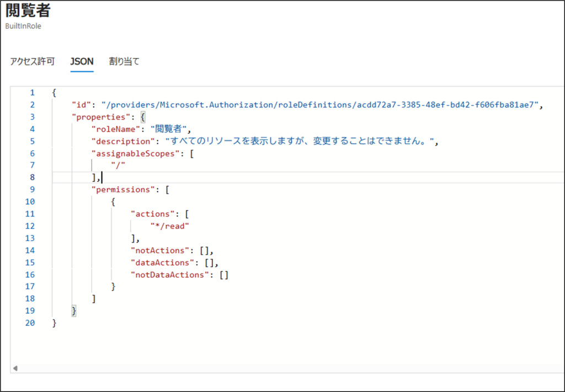This screenshot has height=392, width=565.
Task: Select the JSON tab
Action: pos(82,62)
